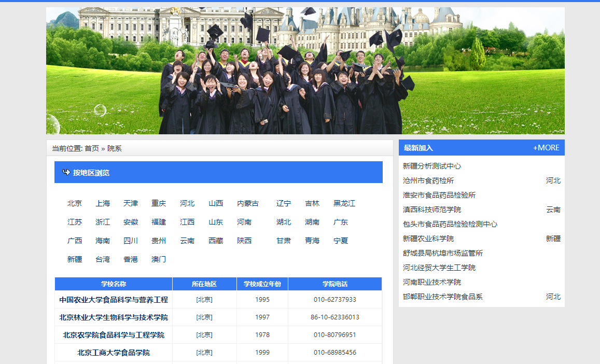Open 滇西科技师范学院 in latest list
The width and height of the screenshot is (600, 364).
point(432,209)
